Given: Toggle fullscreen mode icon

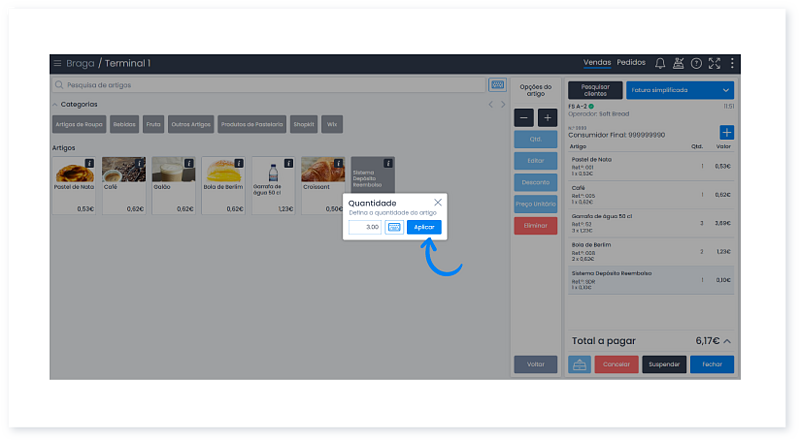Looking at the screenshot, I should tap(714, 63).
